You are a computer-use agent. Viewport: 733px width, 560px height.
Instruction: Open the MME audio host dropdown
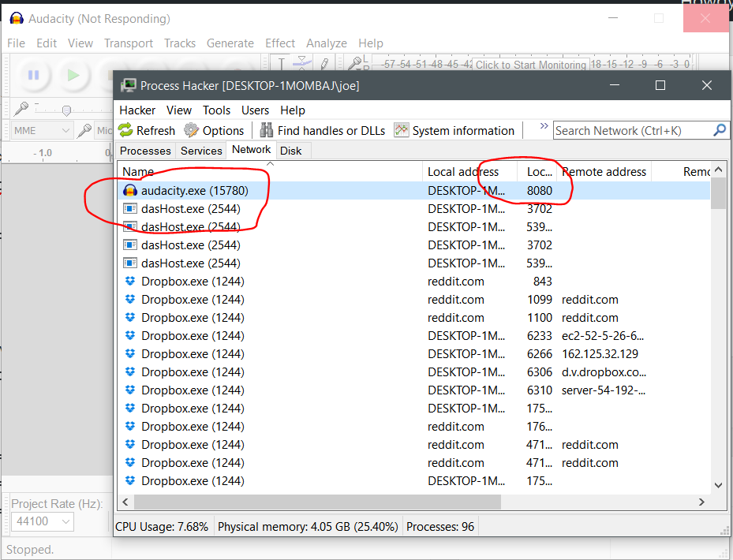pos(41,130)
